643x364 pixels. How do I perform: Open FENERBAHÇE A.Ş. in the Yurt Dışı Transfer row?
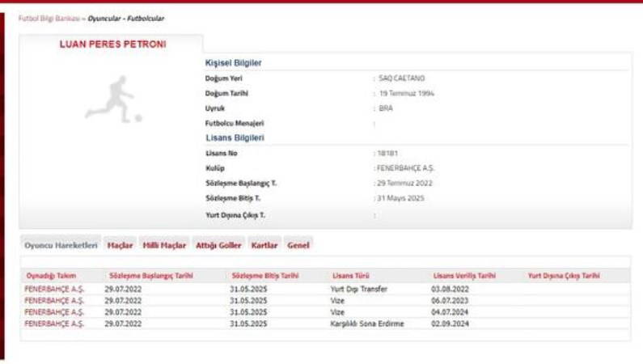54,289
